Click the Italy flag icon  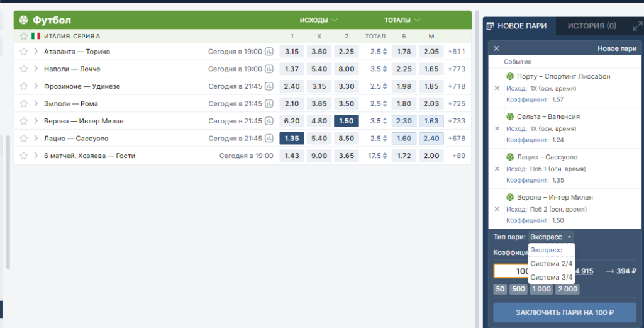click(x=36, y=36)
